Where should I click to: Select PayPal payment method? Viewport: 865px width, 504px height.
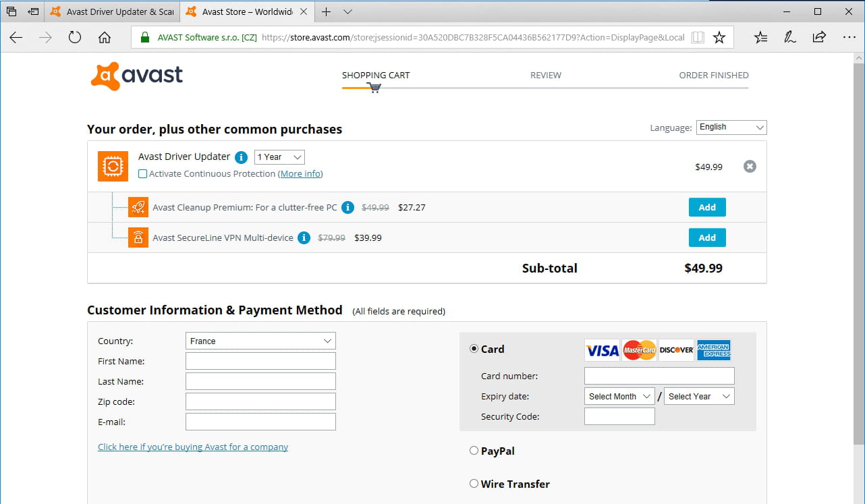tap(474, 451)
